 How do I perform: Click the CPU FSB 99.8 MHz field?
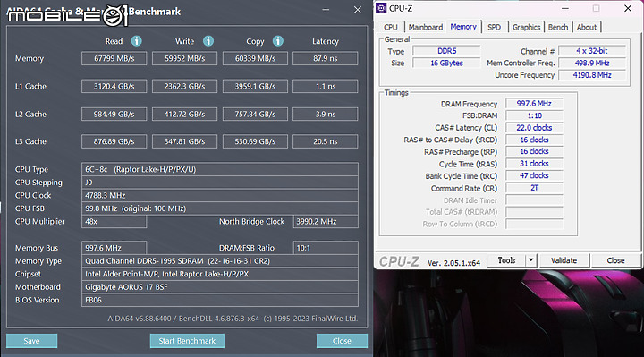click(x=220, y=208)
